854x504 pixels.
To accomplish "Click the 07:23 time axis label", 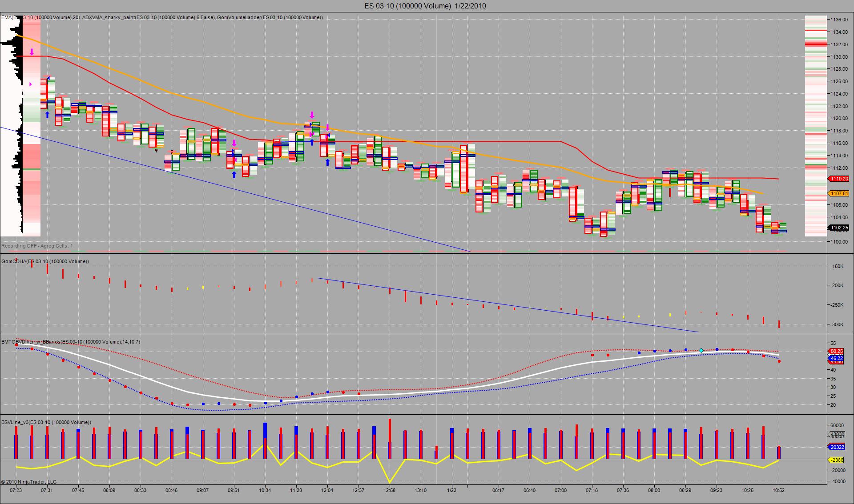I will [x=16, y=490].
